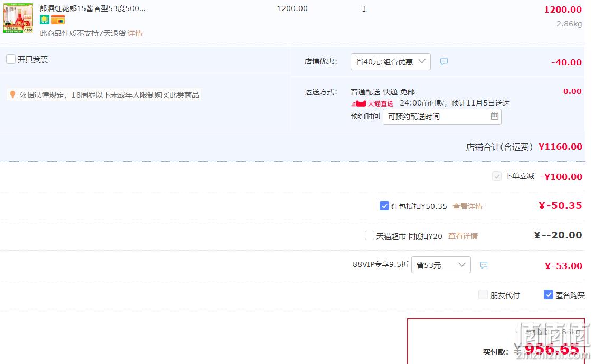View 查看详情 for red packet deduction

coord(468,206)
